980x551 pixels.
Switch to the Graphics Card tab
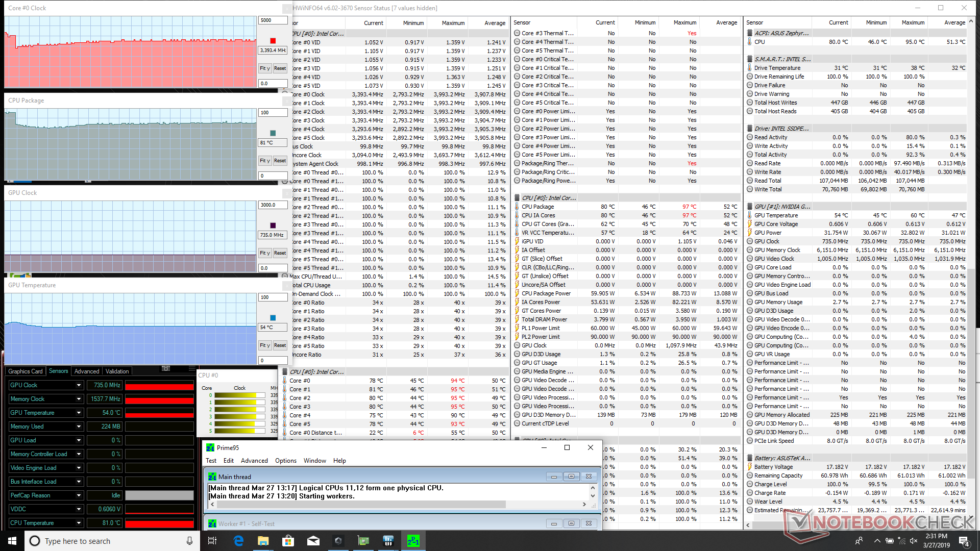click(x=26, y=371)
